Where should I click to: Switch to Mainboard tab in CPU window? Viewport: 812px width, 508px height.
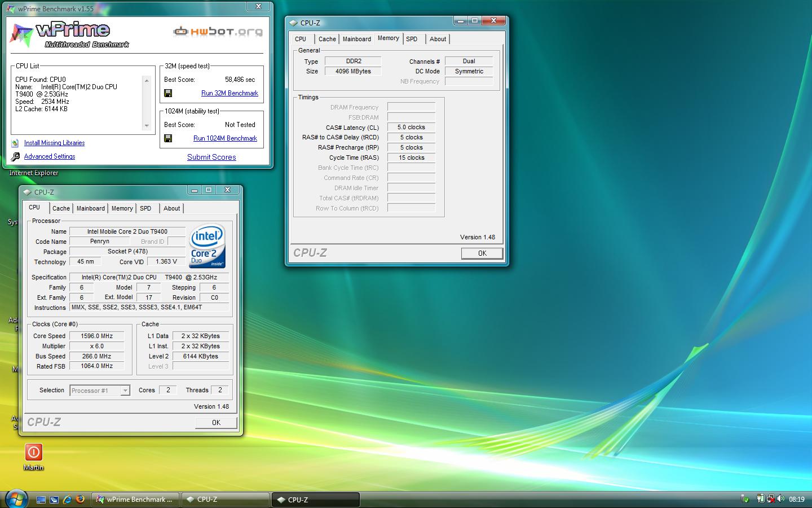pos(91,208)
